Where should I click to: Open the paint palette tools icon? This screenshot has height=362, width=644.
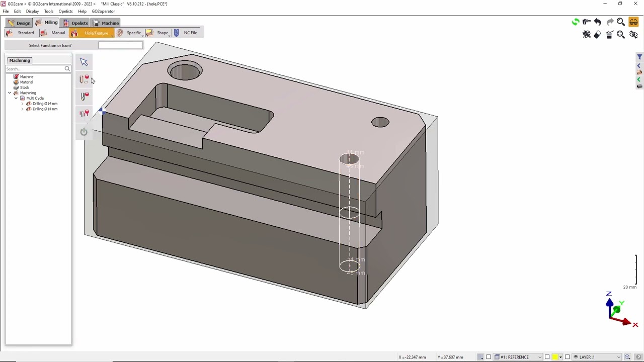pyautogui.click(x=587, y=35)
